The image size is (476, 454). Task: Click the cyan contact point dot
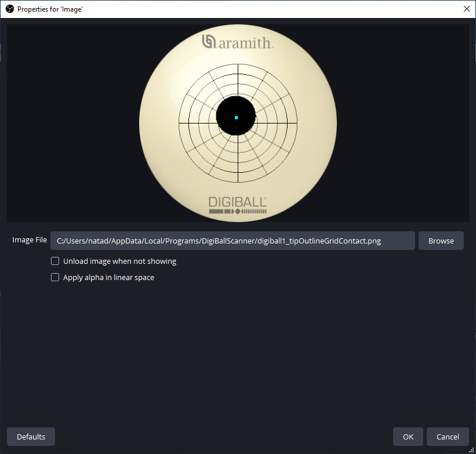pos(237,118)
